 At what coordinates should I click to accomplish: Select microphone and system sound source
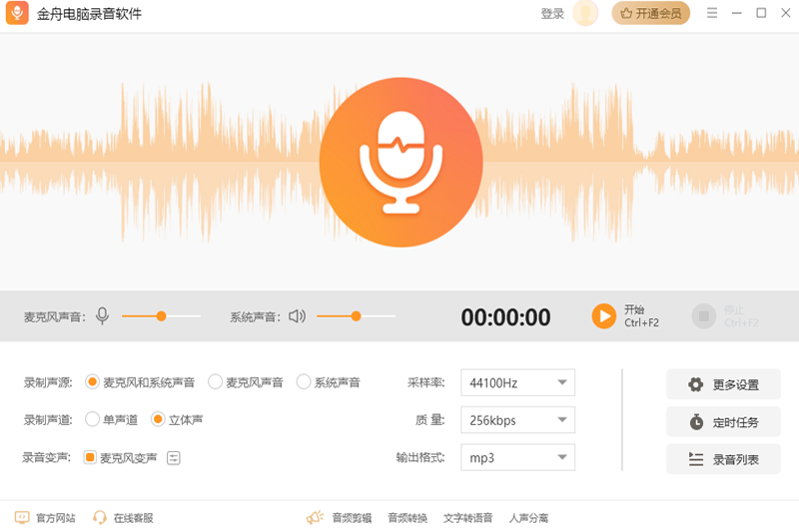click(93, 382)
